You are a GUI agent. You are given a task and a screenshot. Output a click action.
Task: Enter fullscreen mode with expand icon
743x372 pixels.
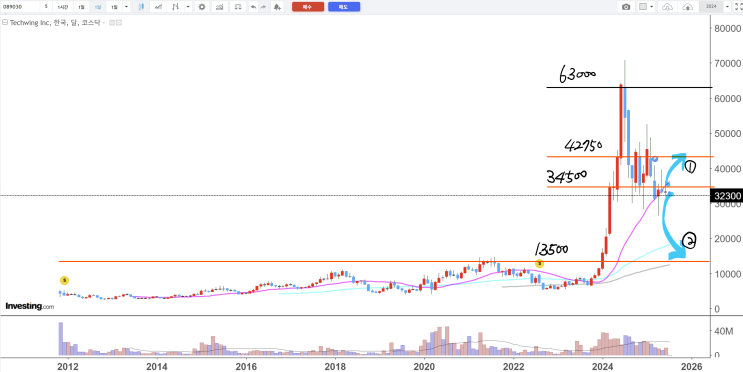coord(738,7)
